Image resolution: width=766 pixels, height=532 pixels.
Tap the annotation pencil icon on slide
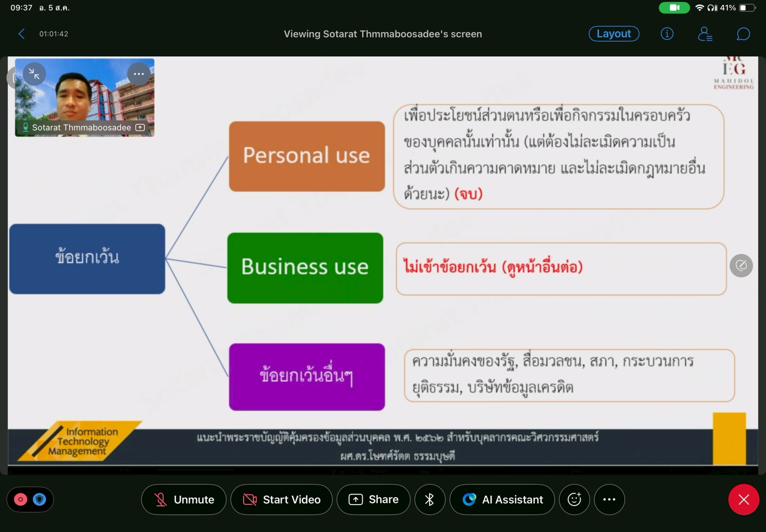coord(741,265)
